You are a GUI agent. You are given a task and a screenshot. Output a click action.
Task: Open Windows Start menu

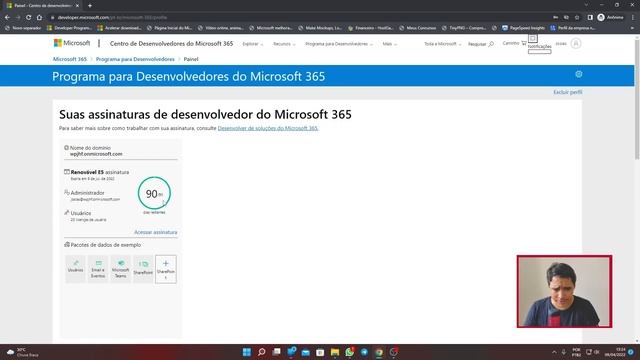click(247, 352)
